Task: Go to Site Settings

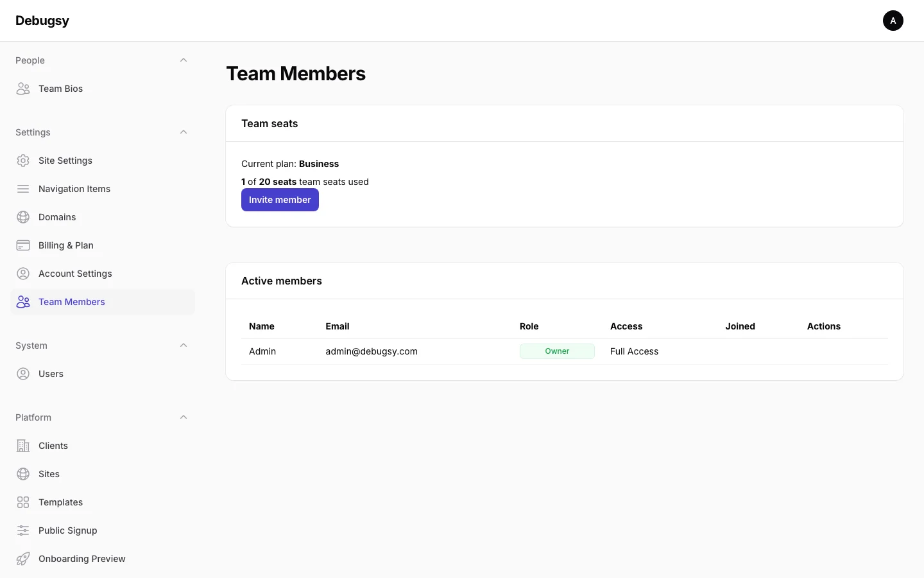Action: pos(103,161)
